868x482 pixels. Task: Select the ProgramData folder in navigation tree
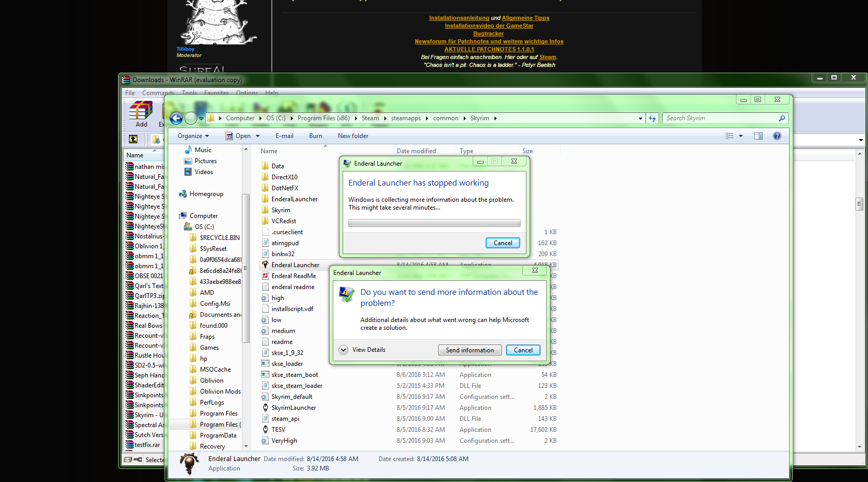218,435
